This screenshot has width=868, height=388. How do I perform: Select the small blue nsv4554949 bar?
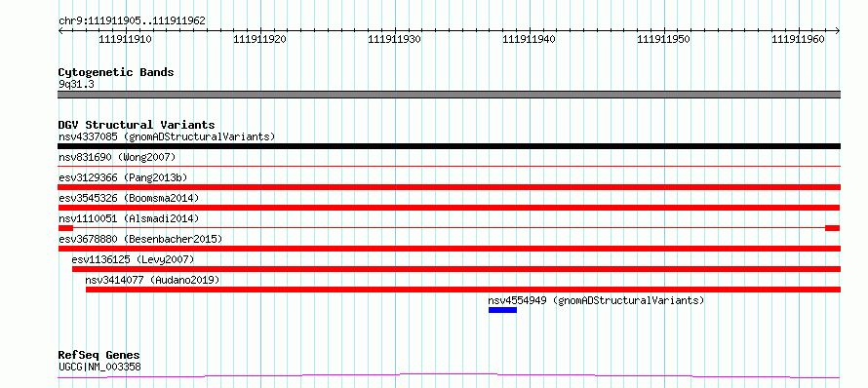[502, 310]
